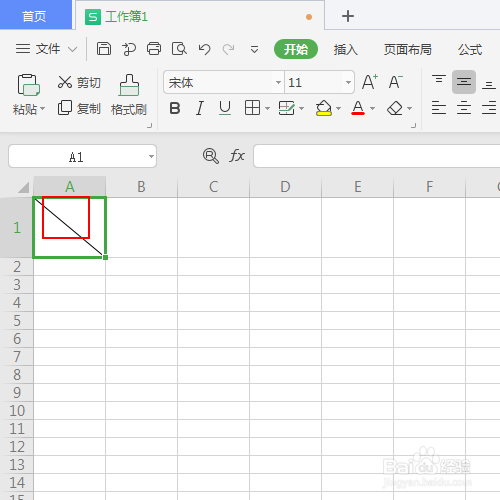Open font group dialog launcher
The image size is (500, 500).
[x=414, y=126]
